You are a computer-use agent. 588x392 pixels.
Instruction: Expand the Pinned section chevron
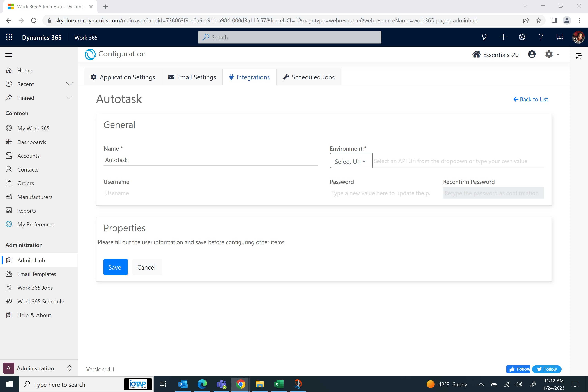point(69,98)
